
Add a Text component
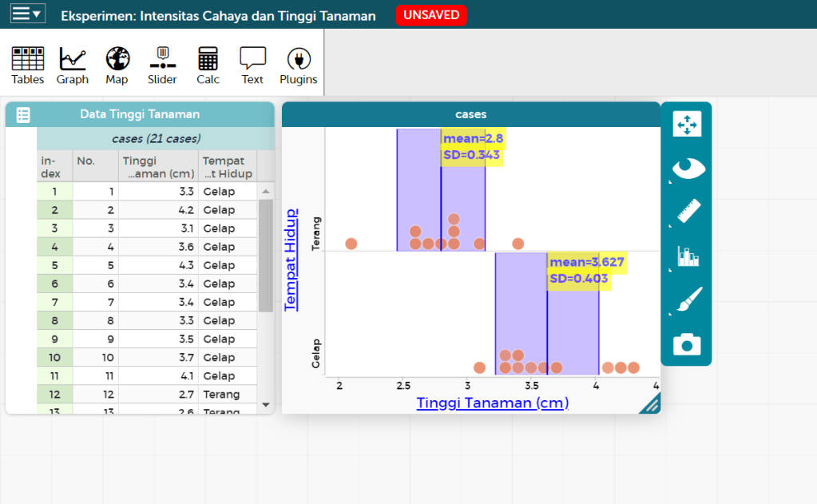click(252, 65)
